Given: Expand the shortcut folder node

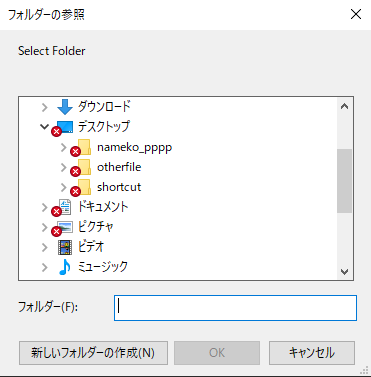Looking at the screenshot, I should tap(64, 187).
